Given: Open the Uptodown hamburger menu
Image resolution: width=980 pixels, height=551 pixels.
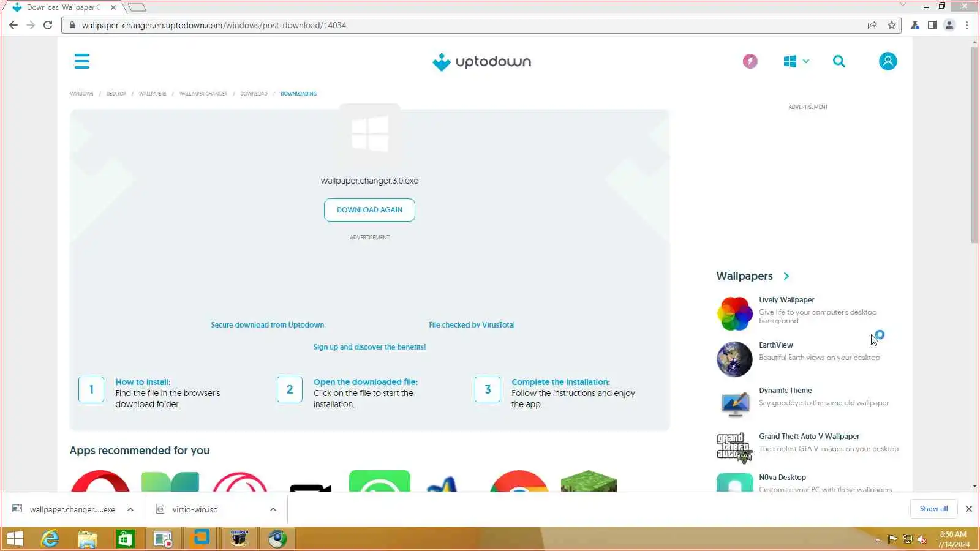Looking at the screenshot, I should click(81, 61).
